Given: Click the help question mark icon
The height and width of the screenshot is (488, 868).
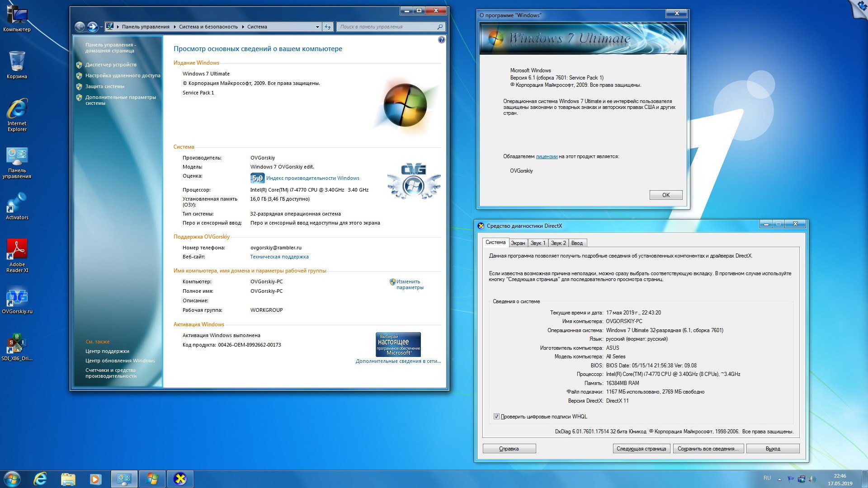Looking at the screenshot, I should point(441,40).
